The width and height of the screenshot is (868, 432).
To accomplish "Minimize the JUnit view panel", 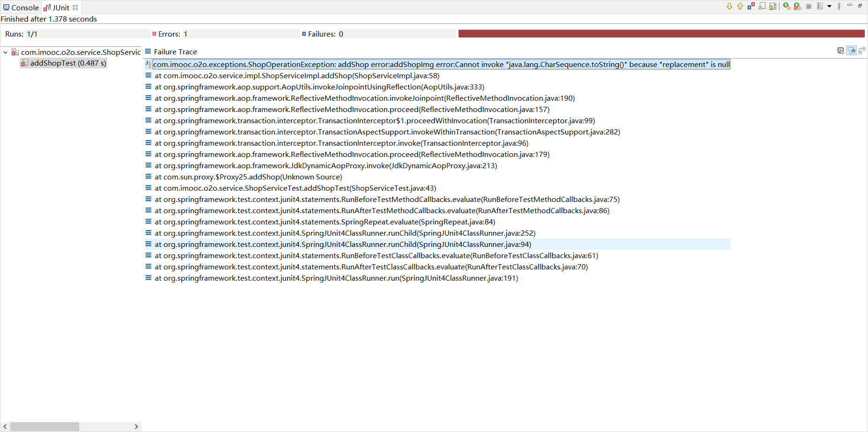I will click(x=850, y=5).
